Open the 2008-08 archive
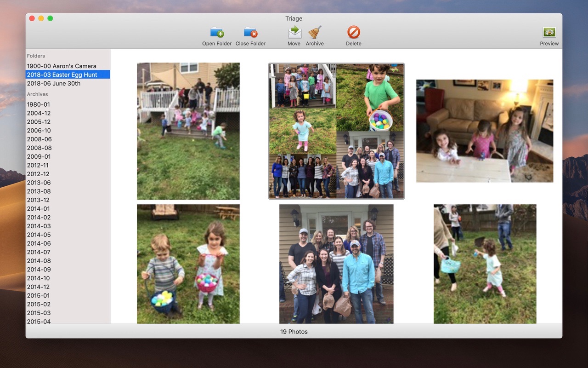The image size is (588, 368). point(68,148)
